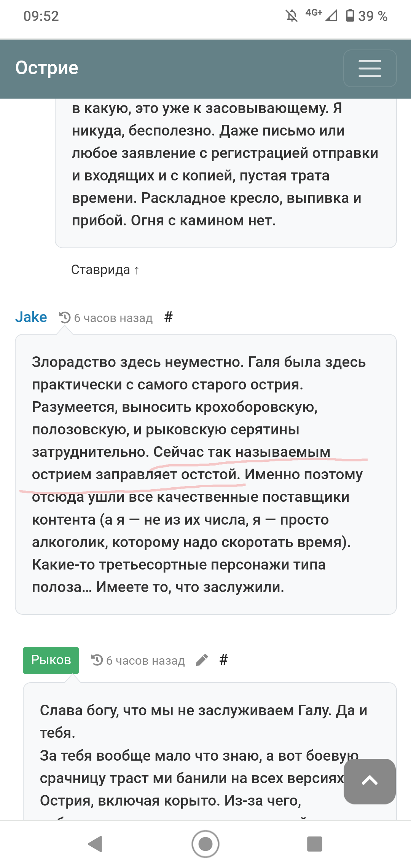This screenshot has height=868, width=411.
Task: Tap the Android back navigation button
Action: coord(95,844)
